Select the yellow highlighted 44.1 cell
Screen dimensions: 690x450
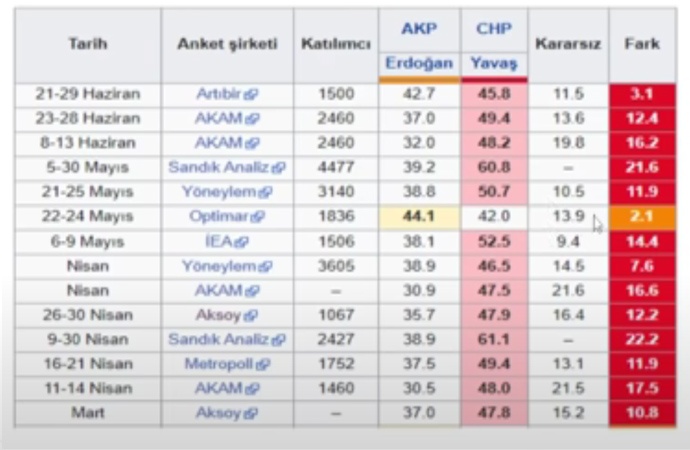click(x=419, y=217)
